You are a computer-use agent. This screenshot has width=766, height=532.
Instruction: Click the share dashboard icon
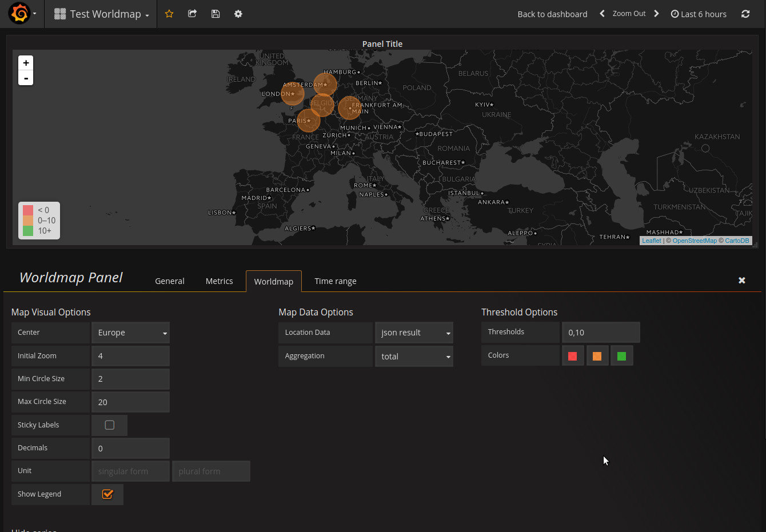[x=192, y=14]
